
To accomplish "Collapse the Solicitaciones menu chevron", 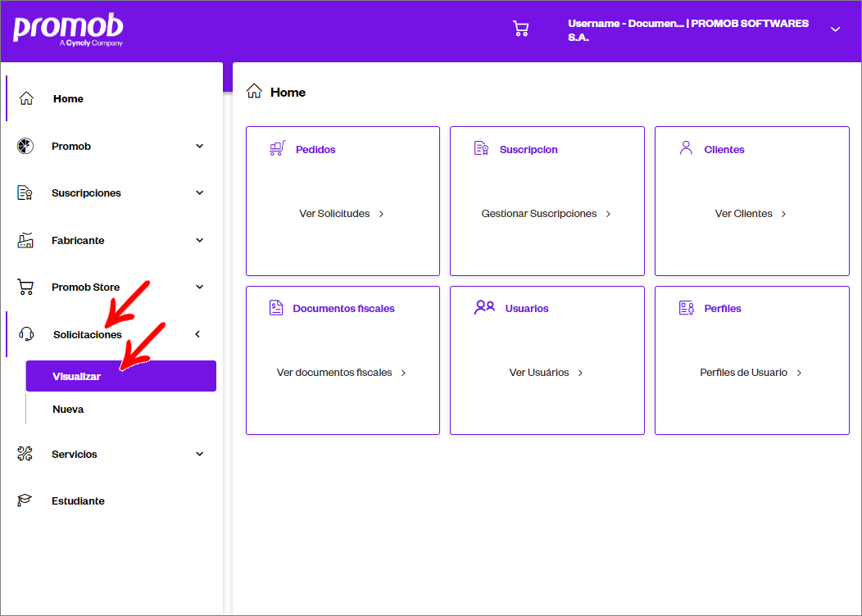I will pyautogui.click(x=197, y=334).
